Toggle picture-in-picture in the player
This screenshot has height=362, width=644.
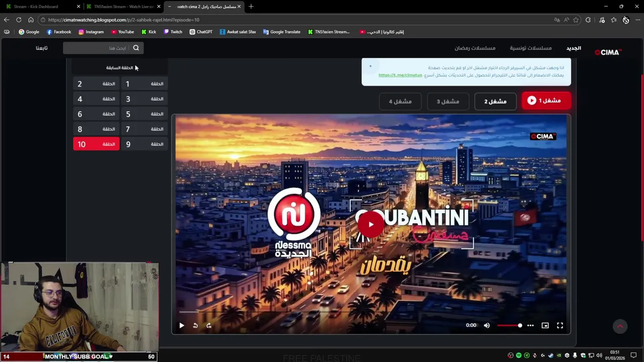click(x=545, y=325)
